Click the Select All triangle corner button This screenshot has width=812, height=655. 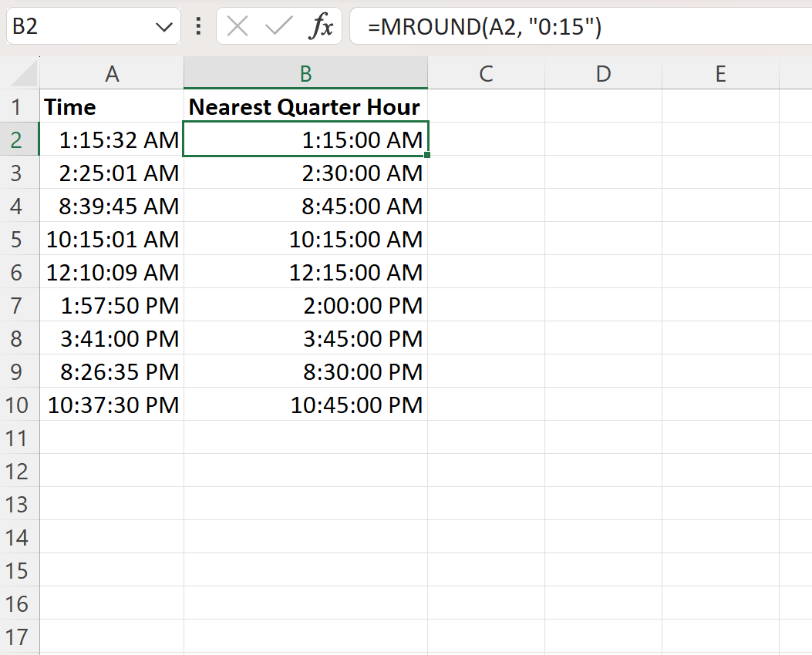[x=23, y=73]
